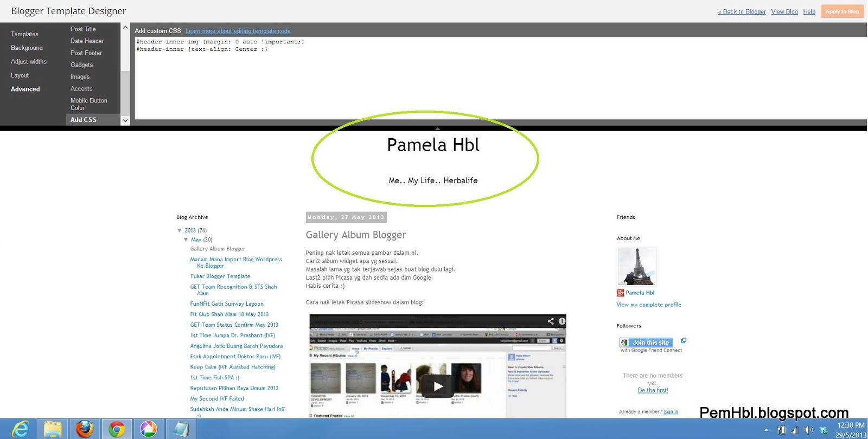This screenshot has width=868, height=439.
Task: Click Back to Blogger link
Action: tap(742, 11)
